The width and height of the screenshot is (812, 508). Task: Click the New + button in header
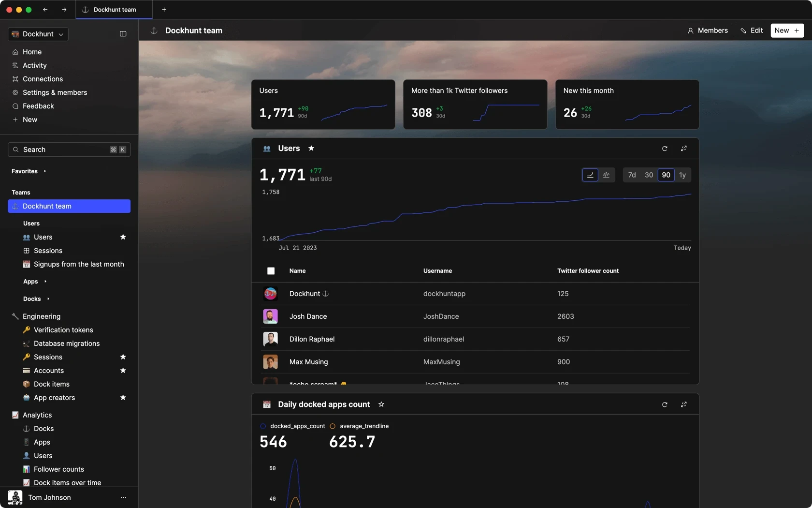point(787,30)
